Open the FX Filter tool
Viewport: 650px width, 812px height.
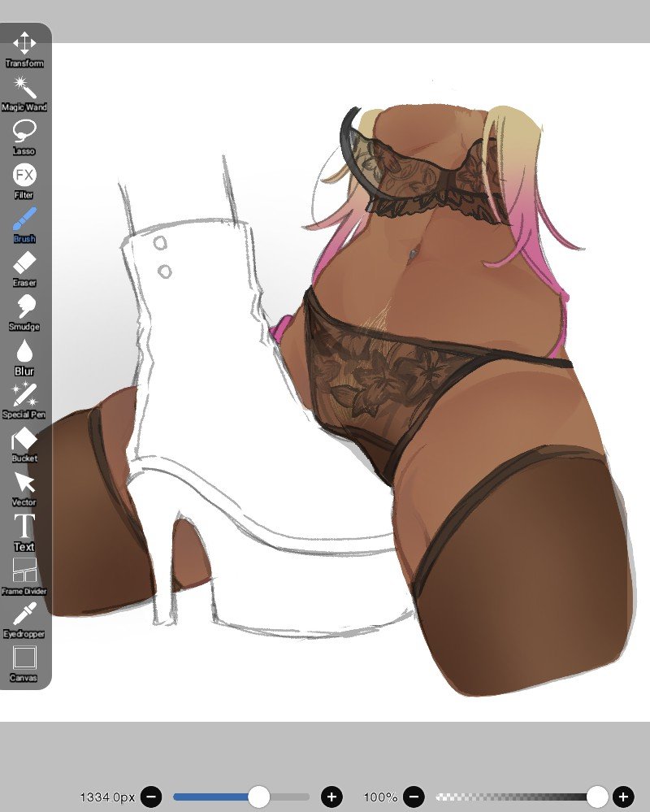(24, 181)
